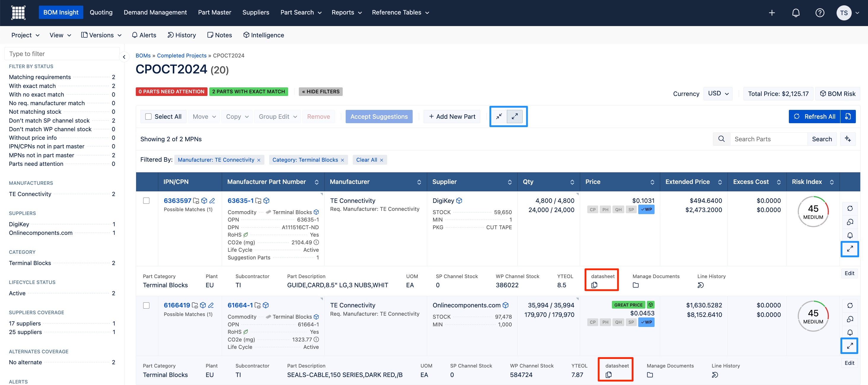Open the Group Edit dropdown
Image resolution: width=868 pixels, height=385 pixels.
coord(278,116)
